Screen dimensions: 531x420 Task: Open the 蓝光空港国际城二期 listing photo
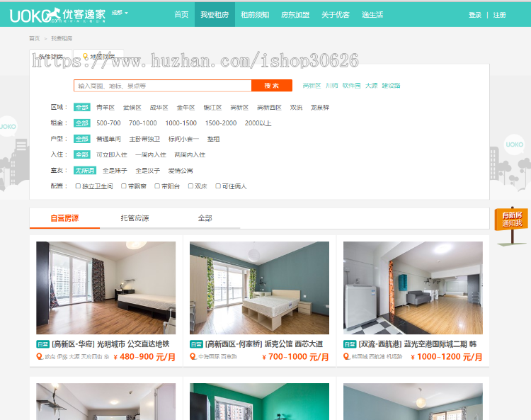pyautogui.click(x=413, y=288)
